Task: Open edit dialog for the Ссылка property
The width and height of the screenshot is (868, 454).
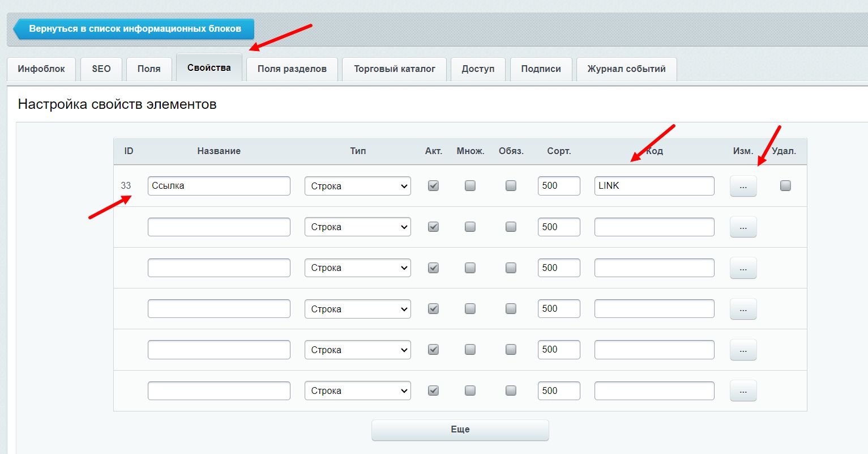Action: click(743, 186)
